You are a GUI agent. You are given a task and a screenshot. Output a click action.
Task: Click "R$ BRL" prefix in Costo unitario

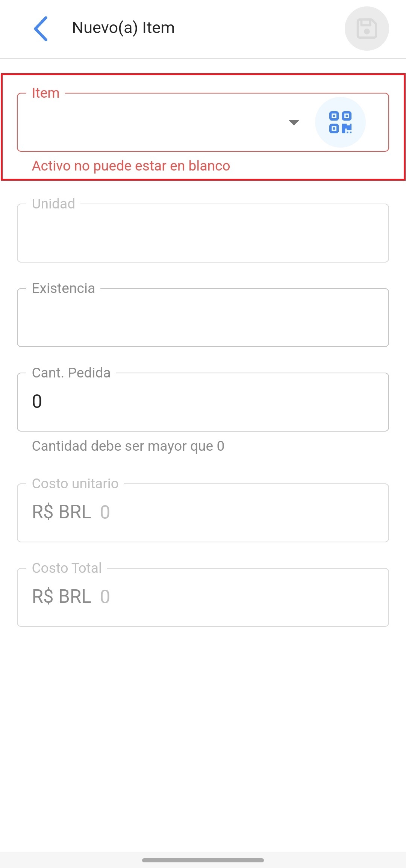pyautogui.click(x=62, y=512)
